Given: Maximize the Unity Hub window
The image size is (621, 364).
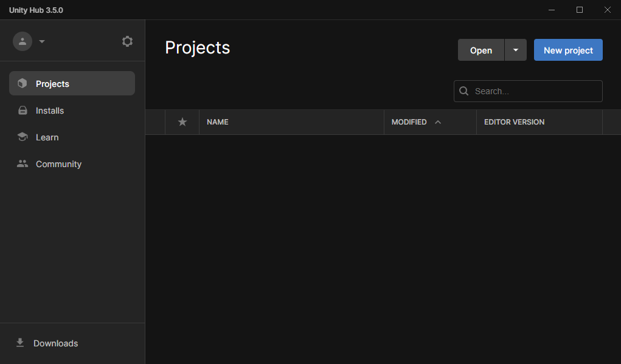Looking at the screenshot, I should click(580, 10).
